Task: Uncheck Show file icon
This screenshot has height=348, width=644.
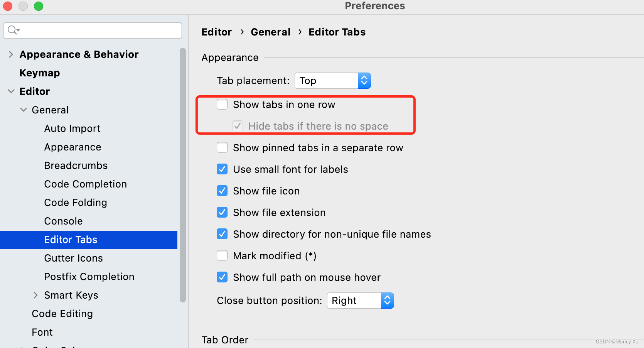Action: pos(222,191)
